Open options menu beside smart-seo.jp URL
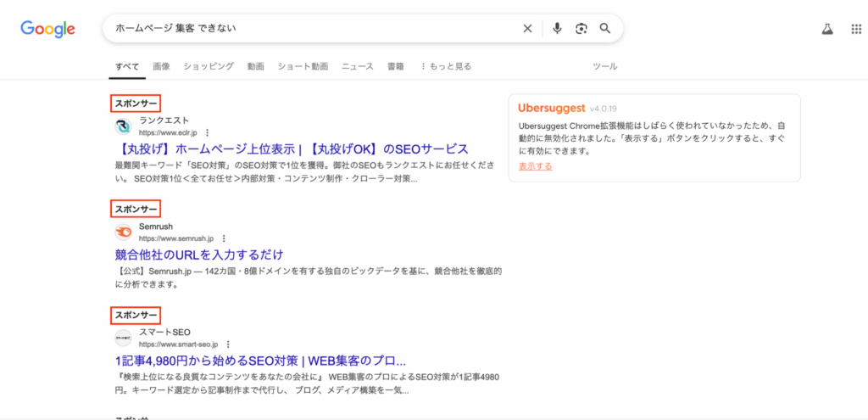 228,344
